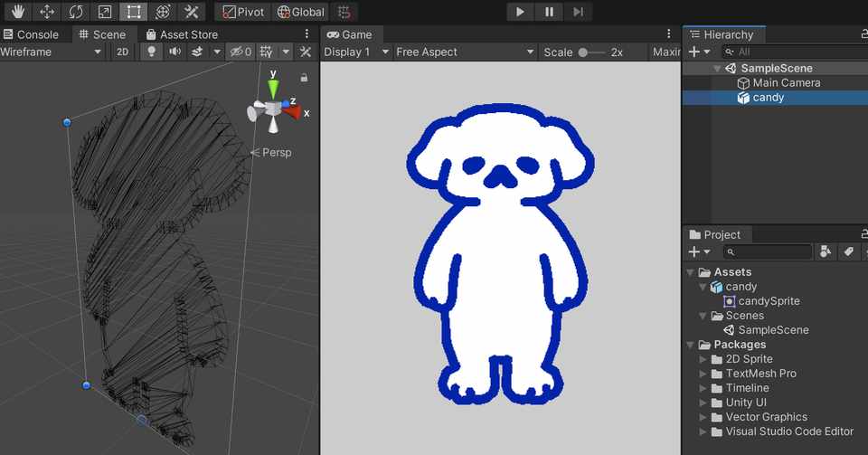Switch to the Console tab
Screen dimensions: 868x455
tap(31, 34)
